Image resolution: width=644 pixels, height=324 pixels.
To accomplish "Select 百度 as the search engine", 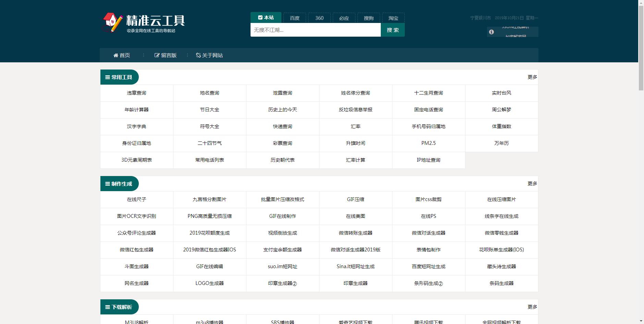I will pyautogui.click(x=294, y=17).
